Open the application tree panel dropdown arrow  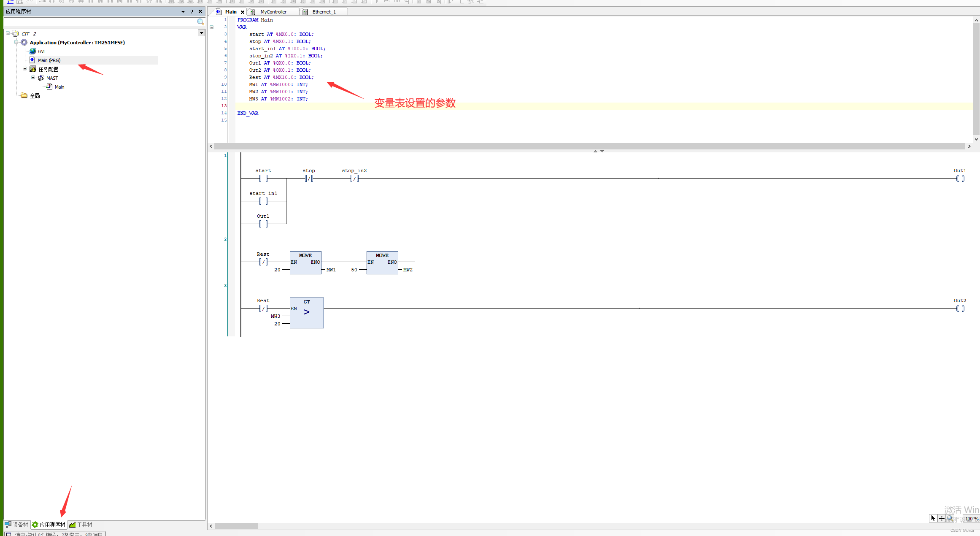[x=183, y=11]
